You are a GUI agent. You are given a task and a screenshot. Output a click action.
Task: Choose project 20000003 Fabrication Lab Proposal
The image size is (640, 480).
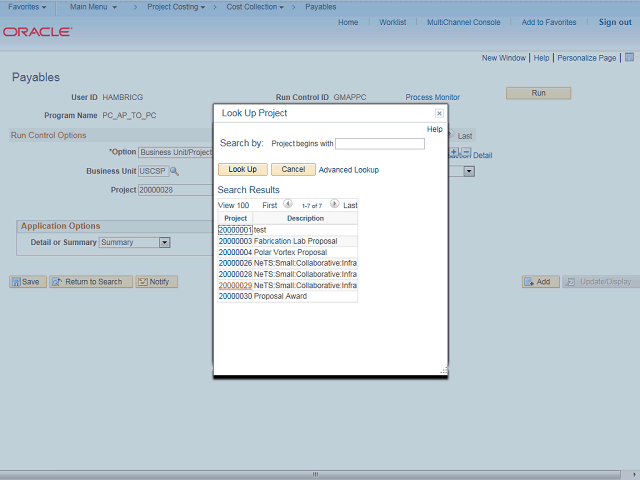[235, 241]
